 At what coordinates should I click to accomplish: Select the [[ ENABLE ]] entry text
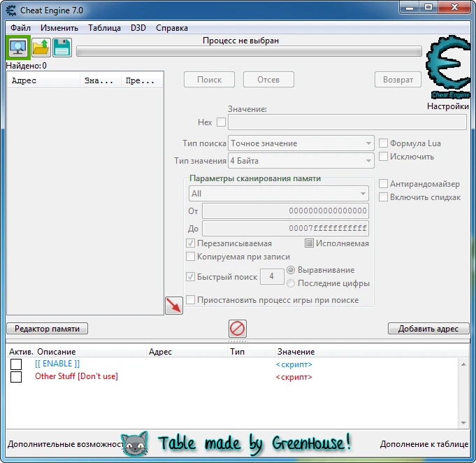(x=57, y=364)
